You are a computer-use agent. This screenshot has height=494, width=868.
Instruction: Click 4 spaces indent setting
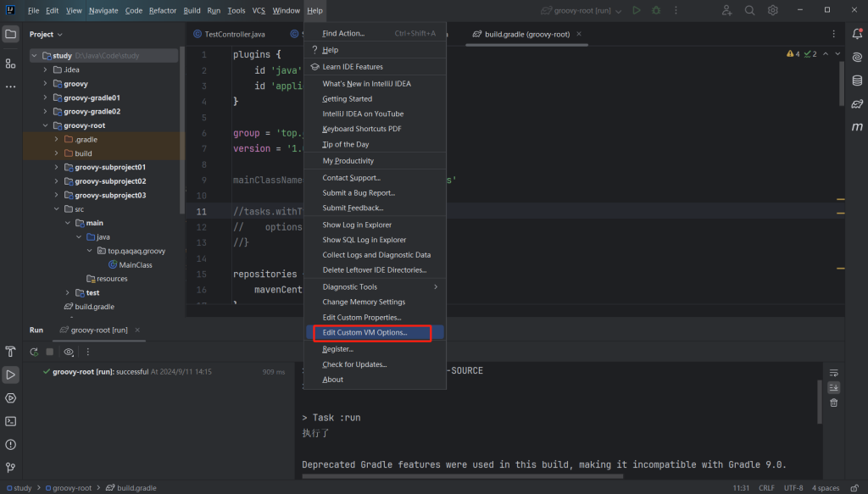coord(826,488)
